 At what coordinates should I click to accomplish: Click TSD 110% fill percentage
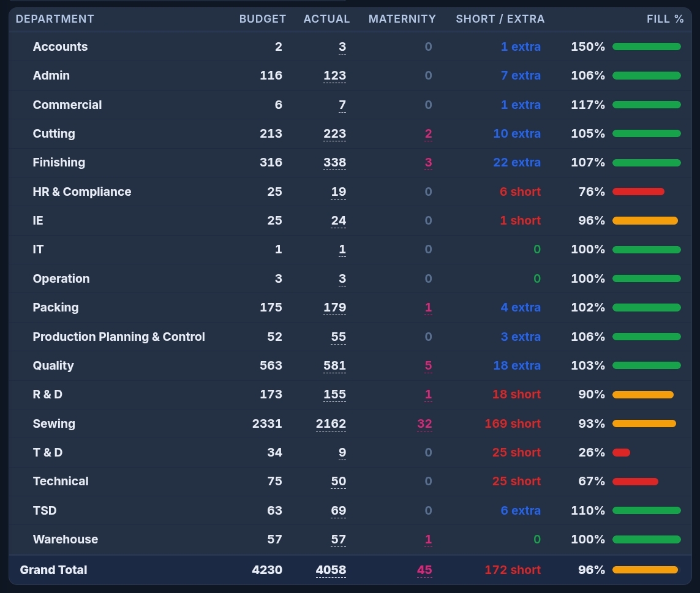(588, 510)
